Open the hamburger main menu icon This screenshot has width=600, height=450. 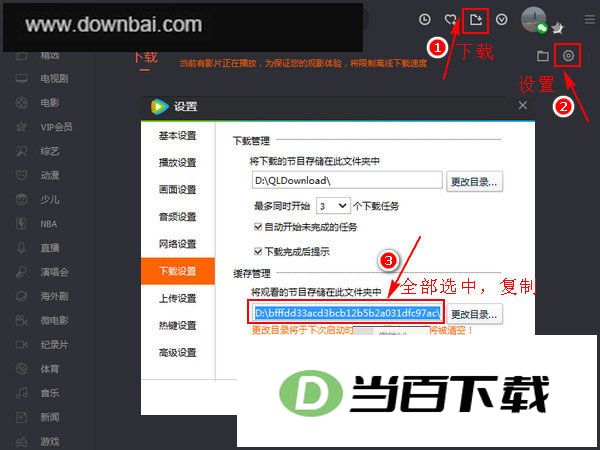coord(590,19)
